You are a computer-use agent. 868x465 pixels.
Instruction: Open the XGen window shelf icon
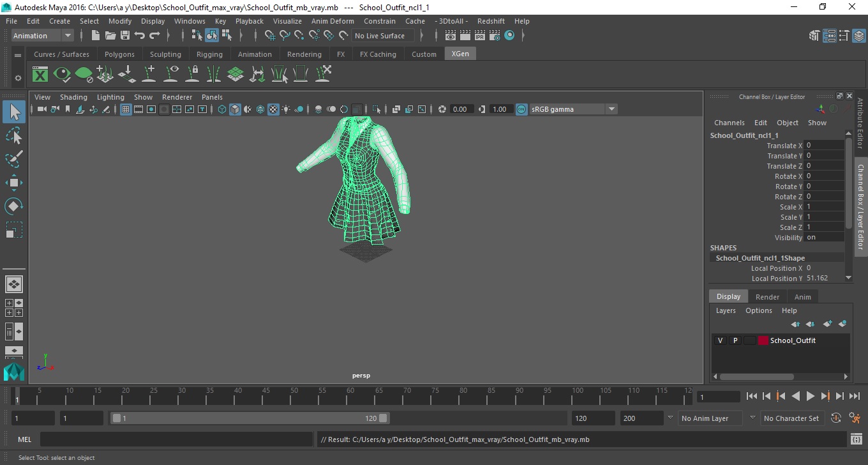tap(40, 74)
